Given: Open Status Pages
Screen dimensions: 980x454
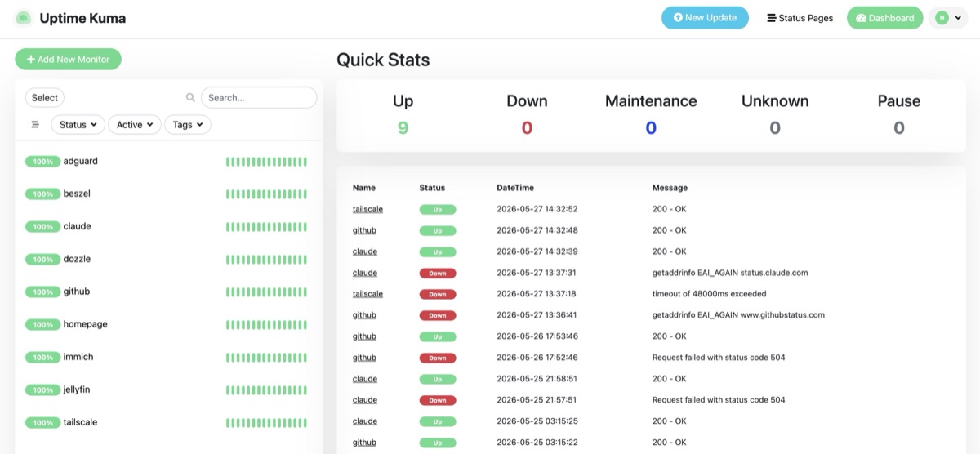Looking at the screenshot, I should (800, 18).
